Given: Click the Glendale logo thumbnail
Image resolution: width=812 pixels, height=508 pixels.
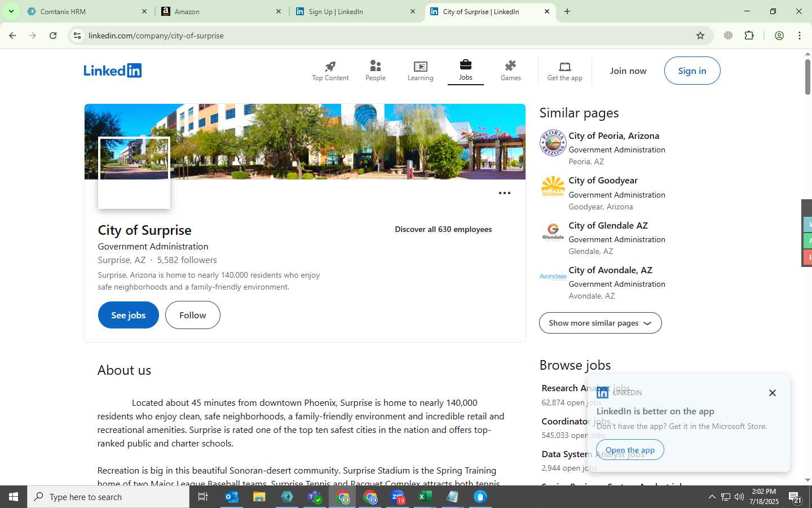Looking at the screenshot, I should coord(553,232).
